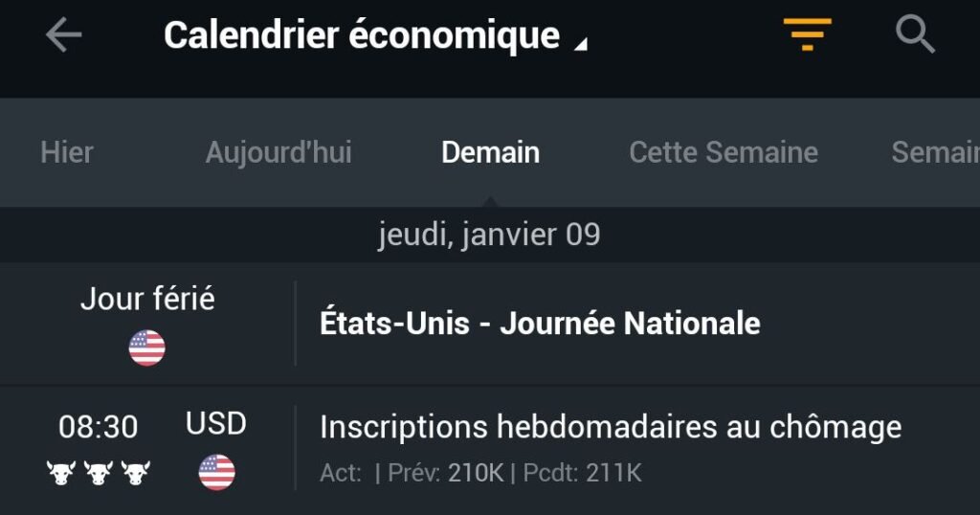Open the Cette Semaine tab
The image size is (980, 515).
coord(724,152)
